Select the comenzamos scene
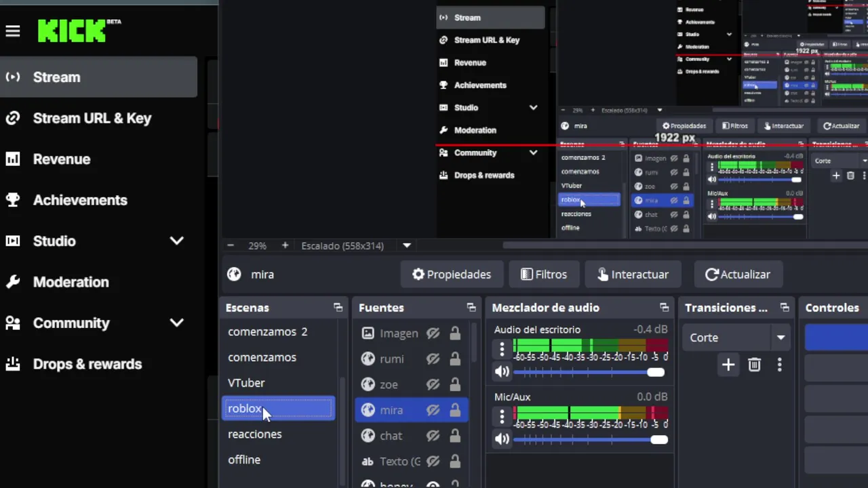 [x=278, y=357]
